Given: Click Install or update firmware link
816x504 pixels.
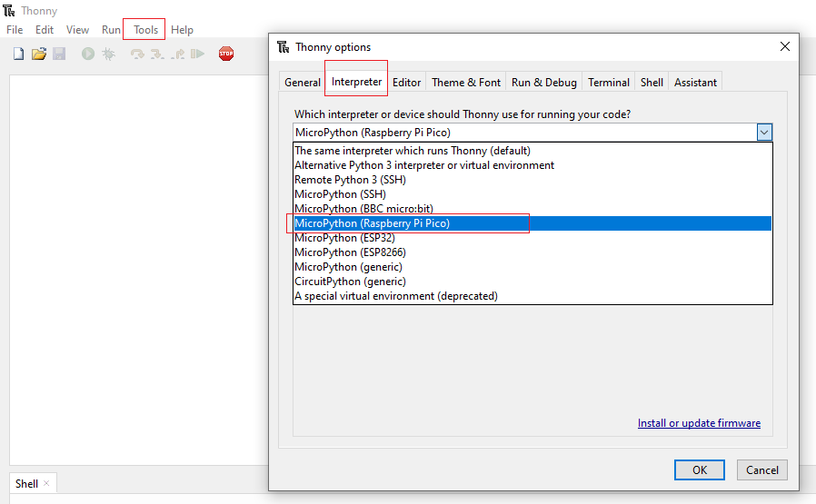Looking at the screenshot, I should pyautogui.click(x=699, y=423).
